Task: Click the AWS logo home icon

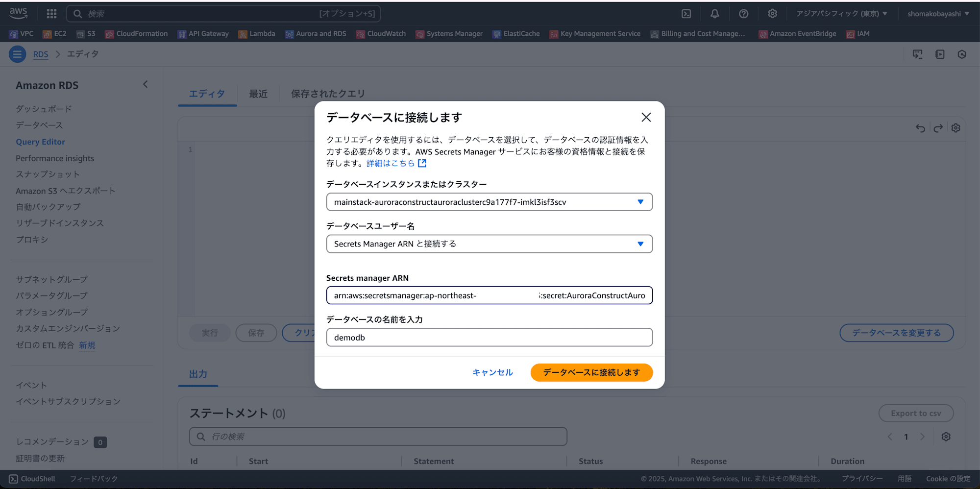Action: tap(18, 13)
